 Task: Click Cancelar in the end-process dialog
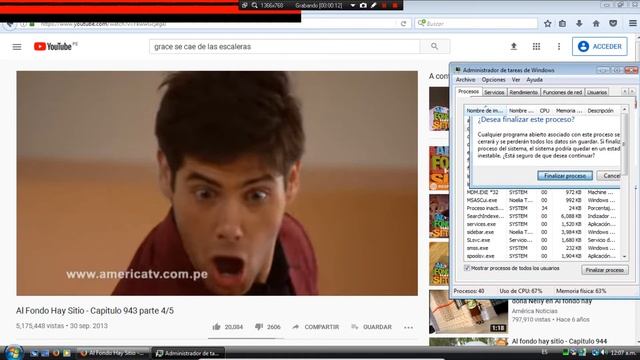coord(609,176)
